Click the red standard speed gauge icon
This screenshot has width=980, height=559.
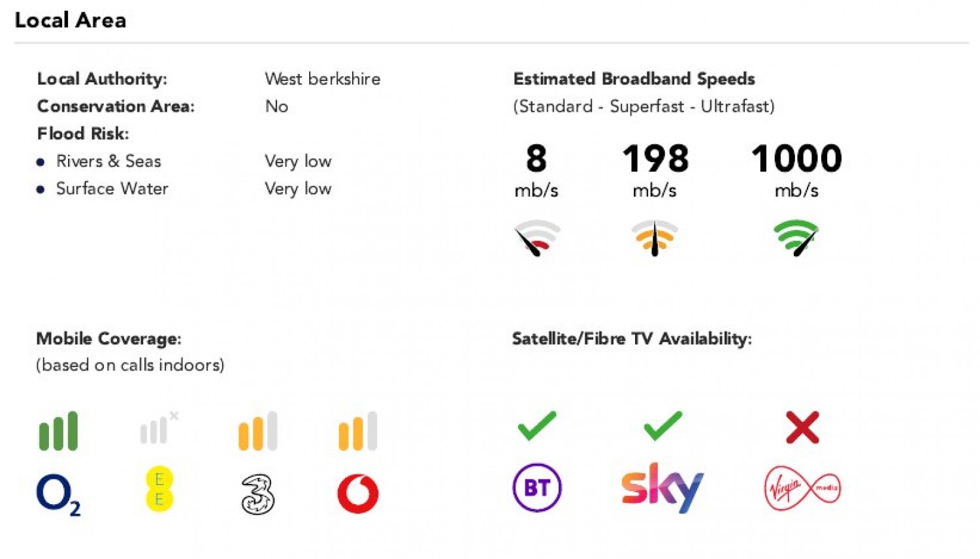coord(537,238)
